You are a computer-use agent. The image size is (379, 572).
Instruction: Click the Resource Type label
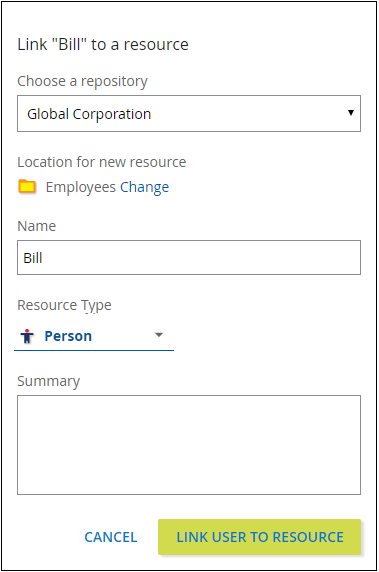coord(65,305)
